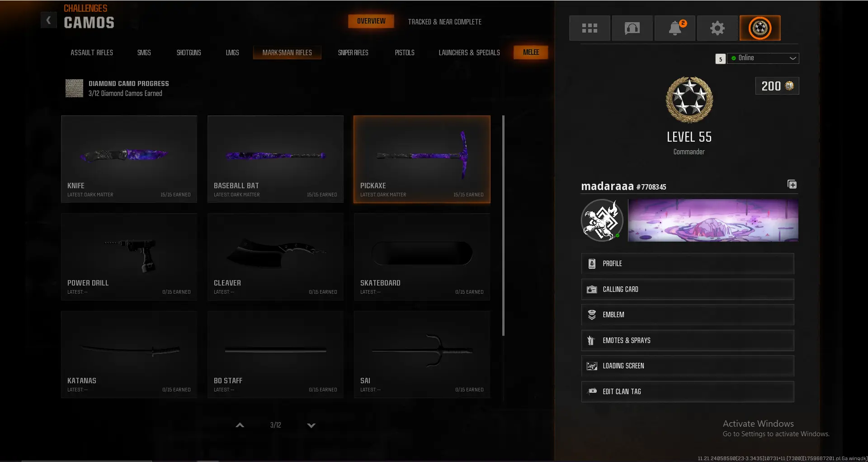
Task: Click the LEVEL 55 text
Action: click(689, 137)
